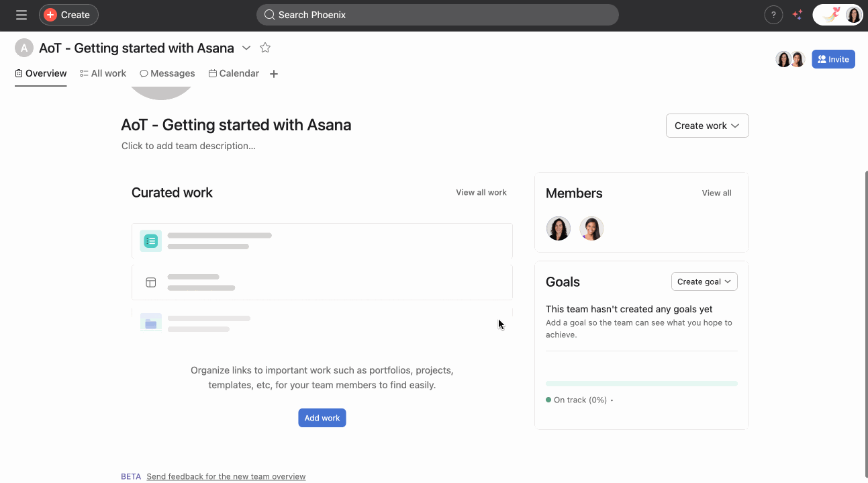The image size is (868, 483).
Task: Open the Create goal dropdown
Action: click(x=704, y=281)
